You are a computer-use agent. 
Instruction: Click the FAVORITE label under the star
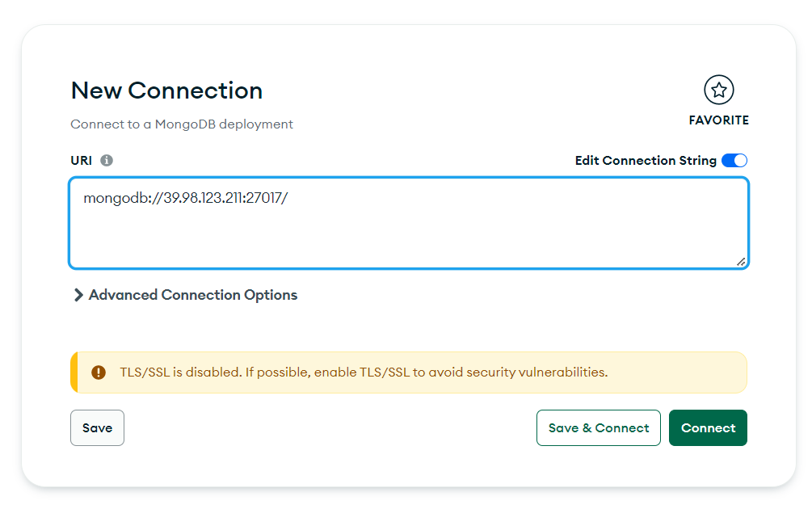coord(719,120)
